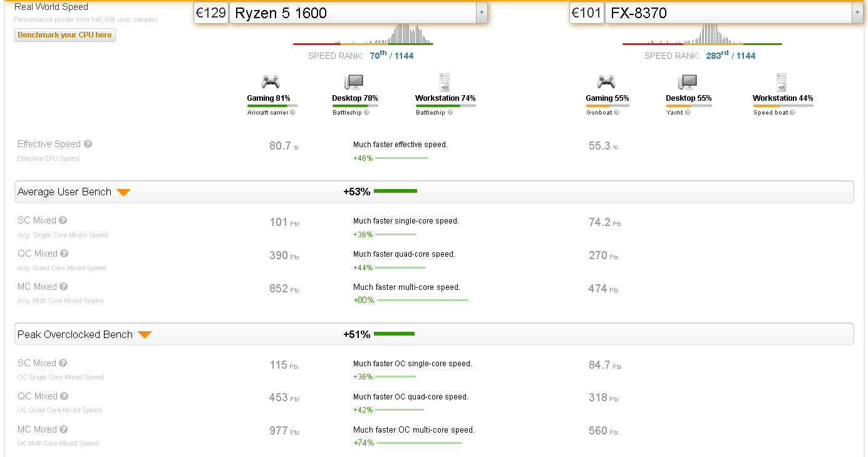
Task: Click the Ryzen 5 1600 name field
Action: tap(353, 13)
